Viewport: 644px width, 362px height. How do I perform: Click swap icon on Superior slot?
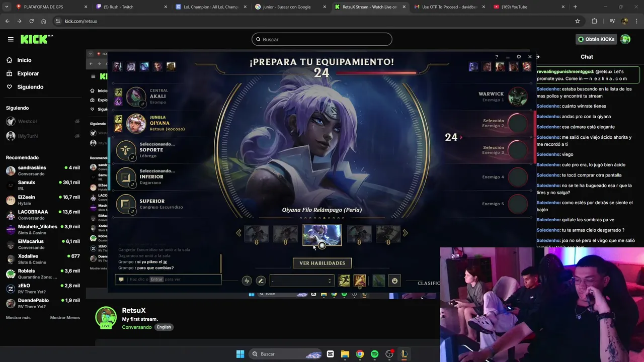pyautogui.click(x=133, y=211)
